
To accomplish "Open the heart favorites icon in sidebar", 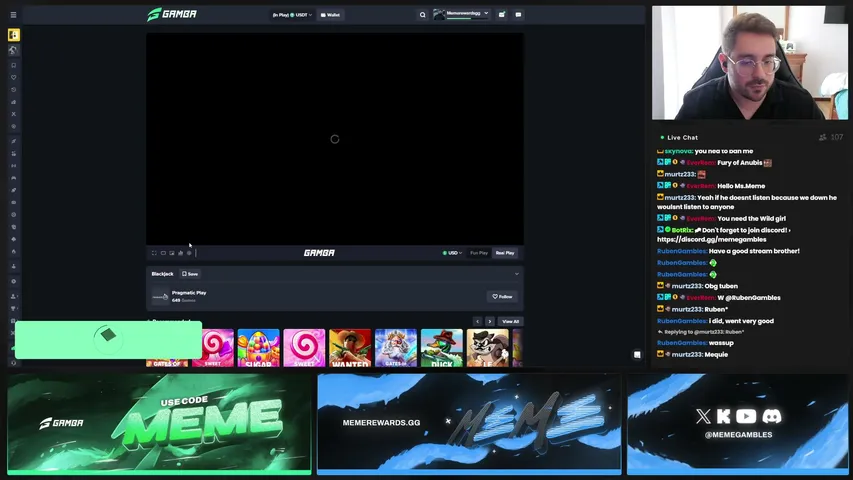I will click(x=14, y=77).
